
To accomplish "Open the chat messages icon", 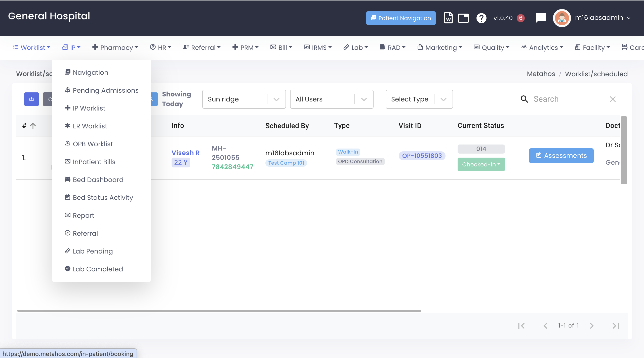I will pos(541,18).
